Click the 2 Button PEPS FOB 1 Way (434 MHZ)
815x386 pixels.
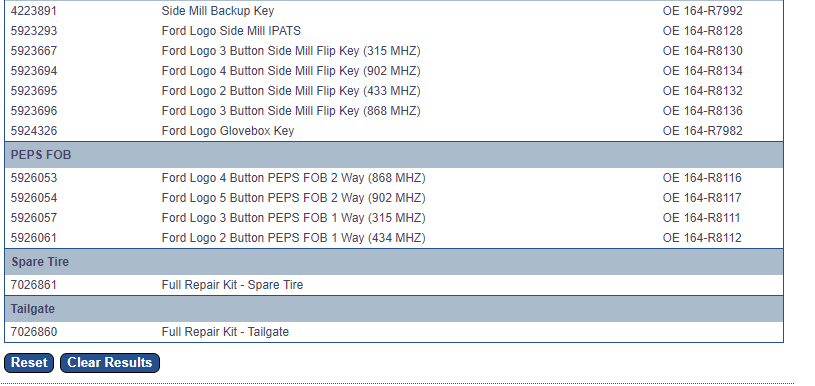point(394,238)
